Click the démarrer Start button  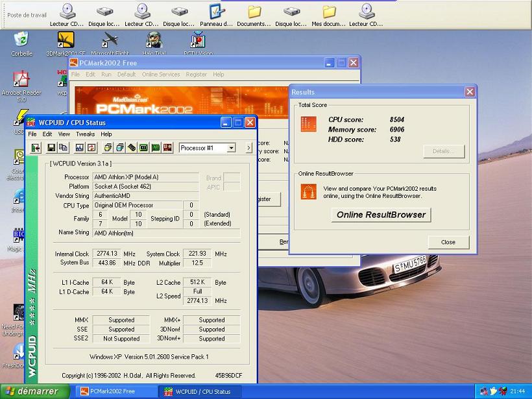pyautogui.click(x=35, y=391)
